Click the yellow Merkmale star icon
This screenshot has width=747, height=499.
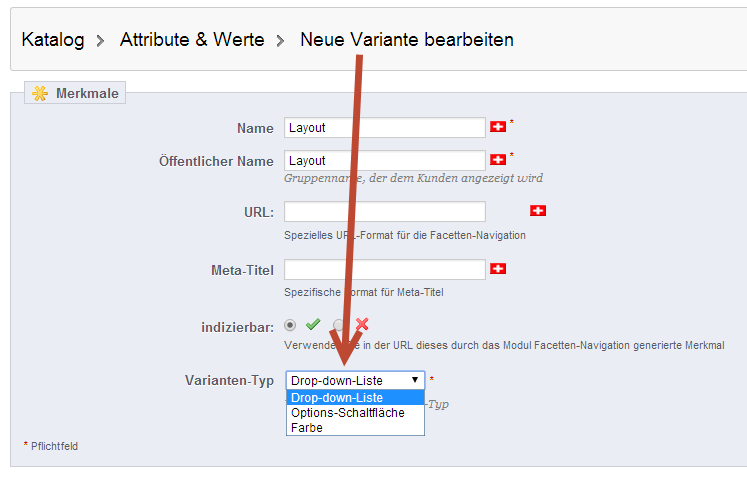40,94
